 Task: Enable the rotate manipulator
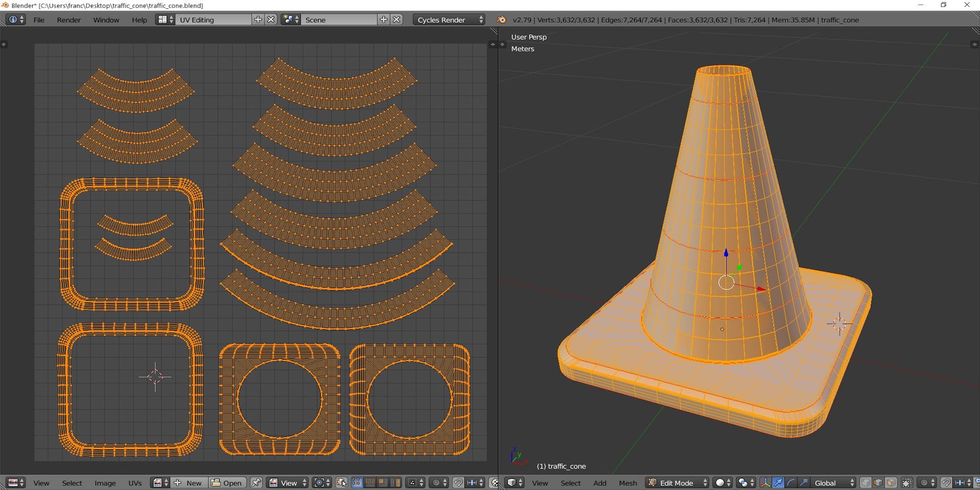(791, 482)
